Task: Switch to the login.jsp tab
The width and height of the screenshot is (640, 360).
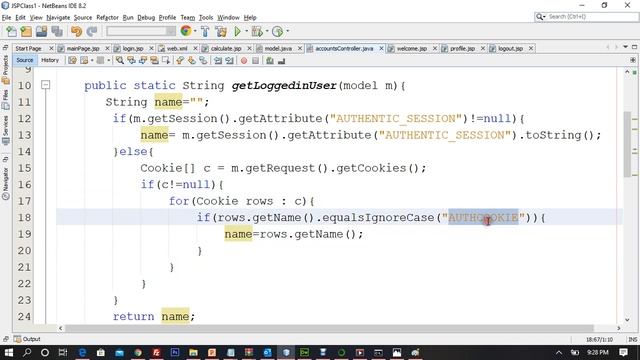Action: click(133, 49)
